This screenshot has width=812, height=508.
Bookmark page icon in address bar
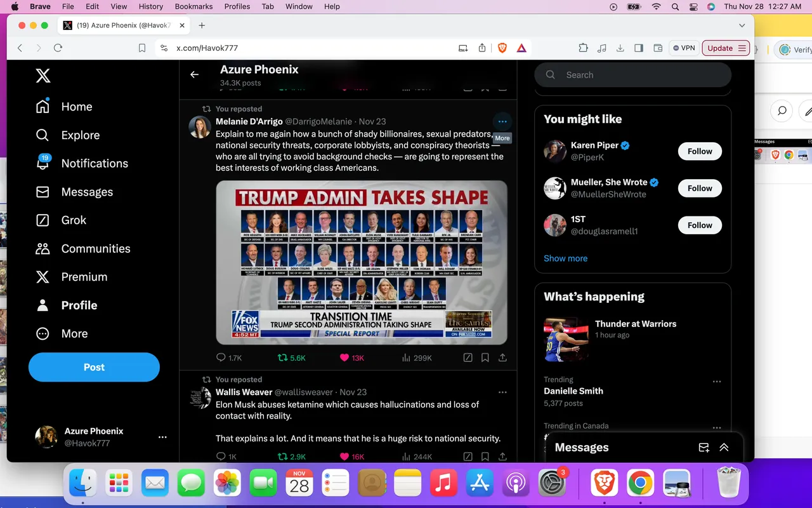point(142,48)
